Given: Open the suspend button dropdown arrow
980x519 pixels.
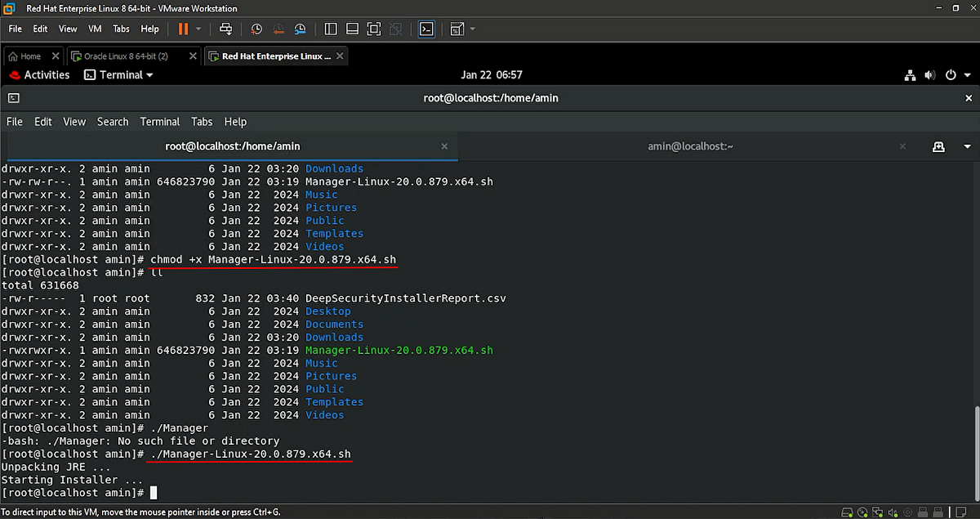Looking at the screenshot, I should 197,29.
